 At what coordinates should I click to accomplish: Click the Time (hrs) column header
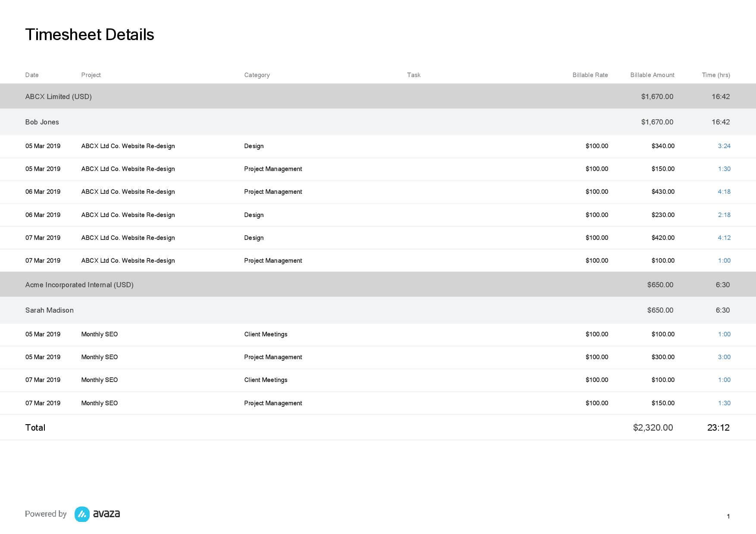point(716,75)
